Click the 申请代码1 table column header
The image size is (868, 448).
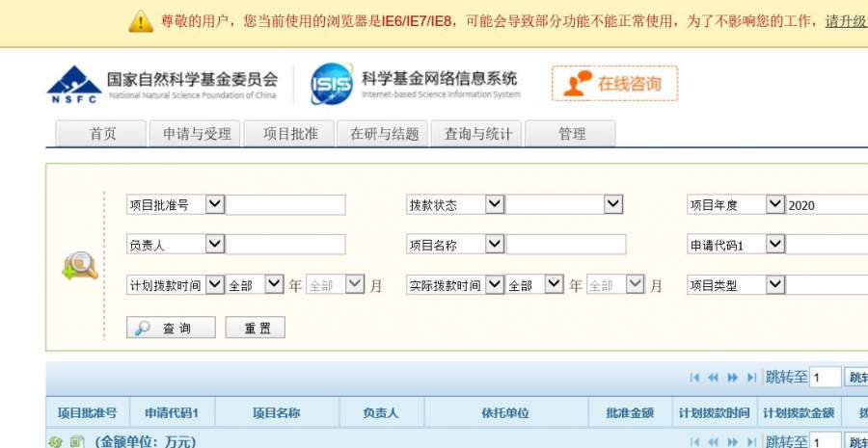[173, 412]
